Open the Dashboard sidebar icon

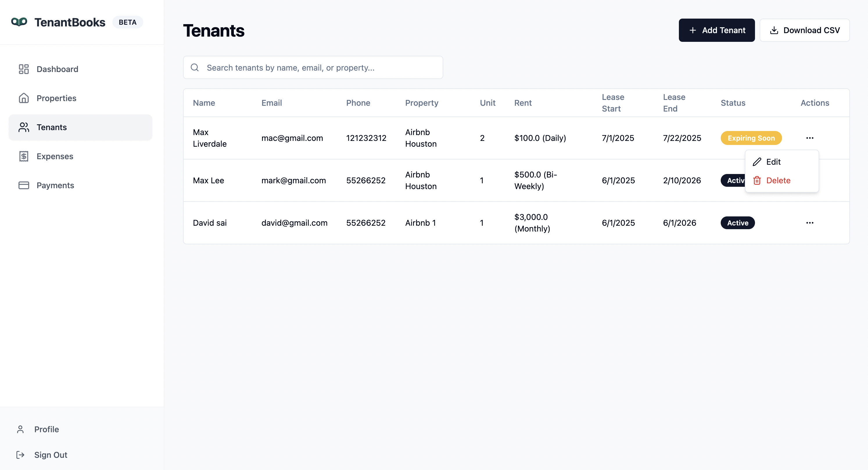tap(24, 69)
